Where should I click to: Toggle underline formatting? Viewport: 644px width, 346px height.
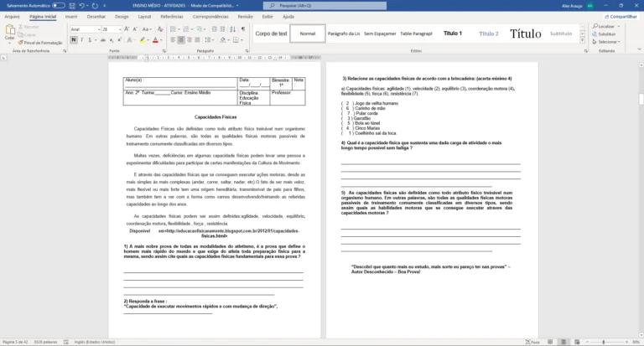pyautogui.click(x=90, y=40)
